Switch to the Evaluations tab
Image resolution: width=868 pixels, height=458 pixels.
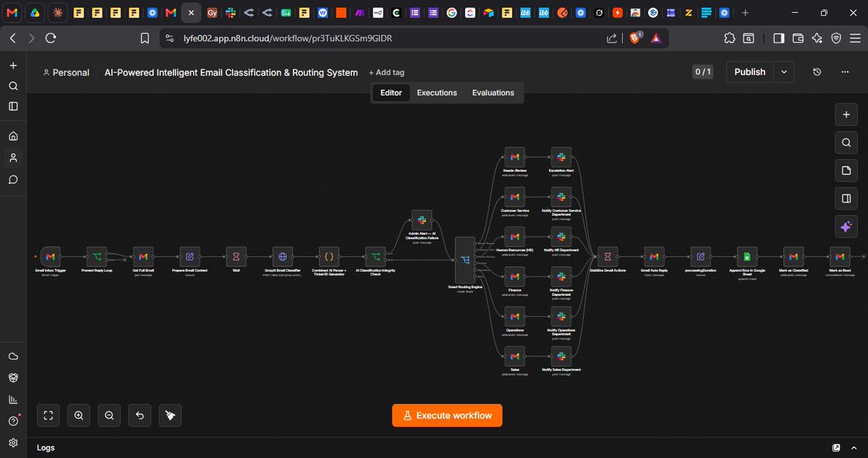point(493,93)
